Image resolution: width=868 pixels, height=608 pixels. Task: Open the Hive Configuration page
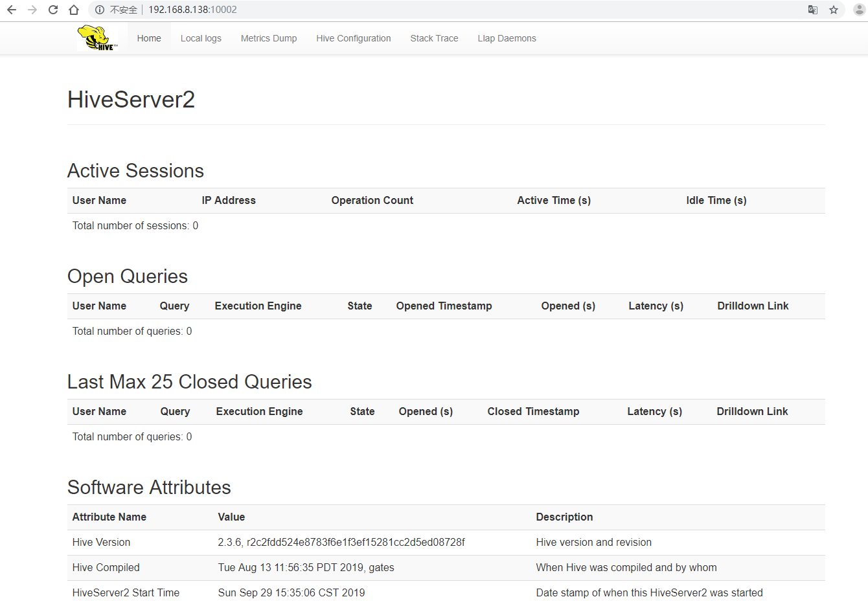[x=354, y=38]
